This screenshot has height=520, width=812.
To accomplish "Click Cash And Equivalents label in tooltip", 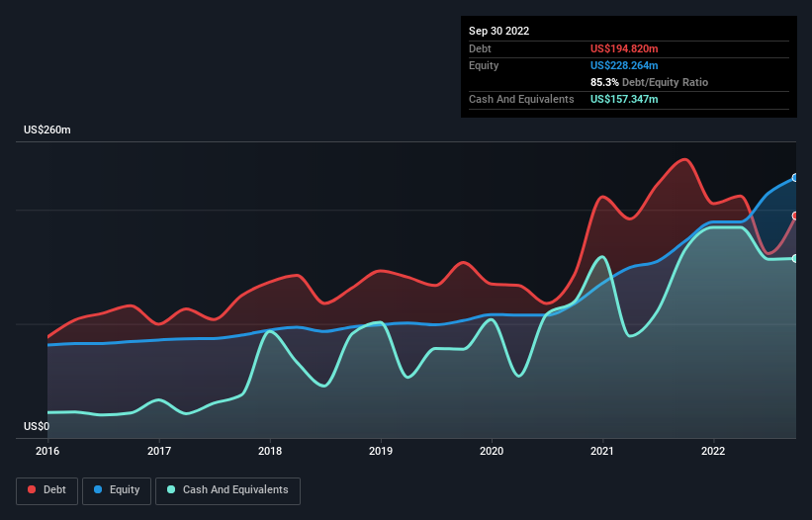I will [521, 99].
